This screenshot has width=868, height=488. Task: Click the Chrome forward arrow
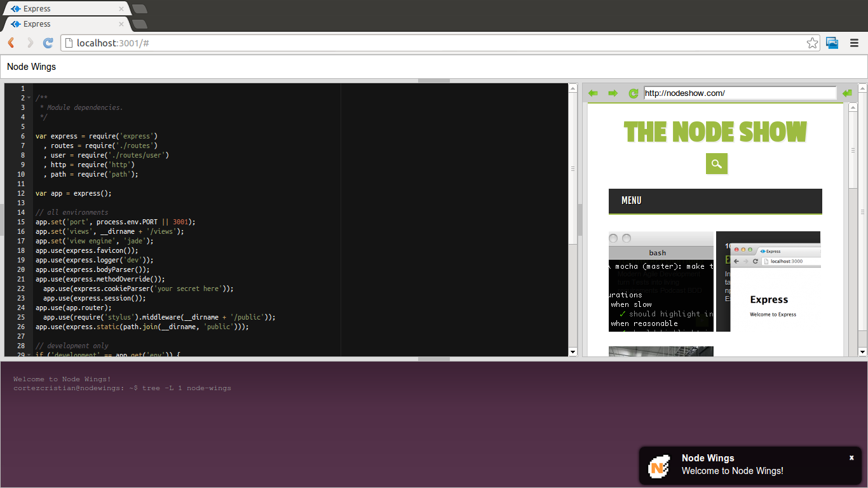coord(29,43)
